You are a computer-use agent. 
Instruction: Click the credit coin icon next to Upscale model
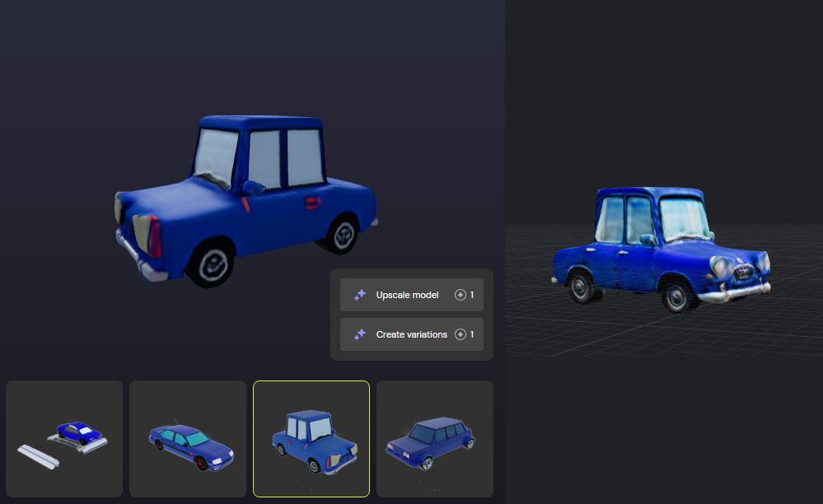tap(461, 294)
